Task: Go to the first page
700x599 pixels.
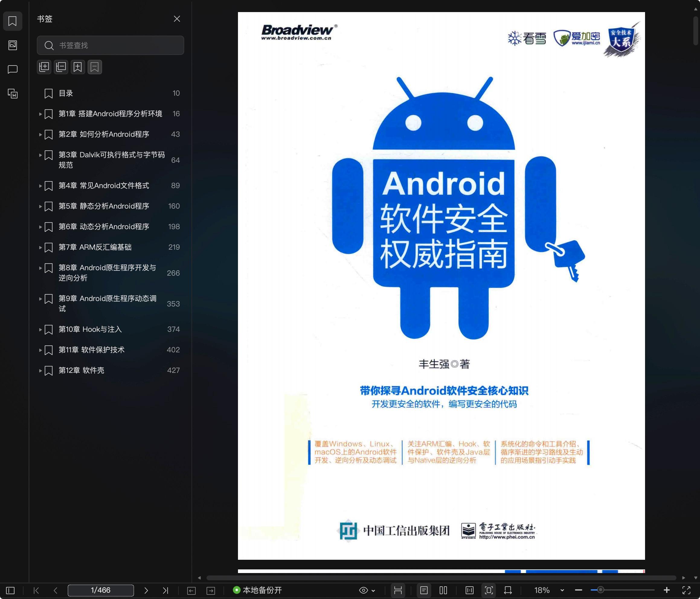Action: click(37, 590)
